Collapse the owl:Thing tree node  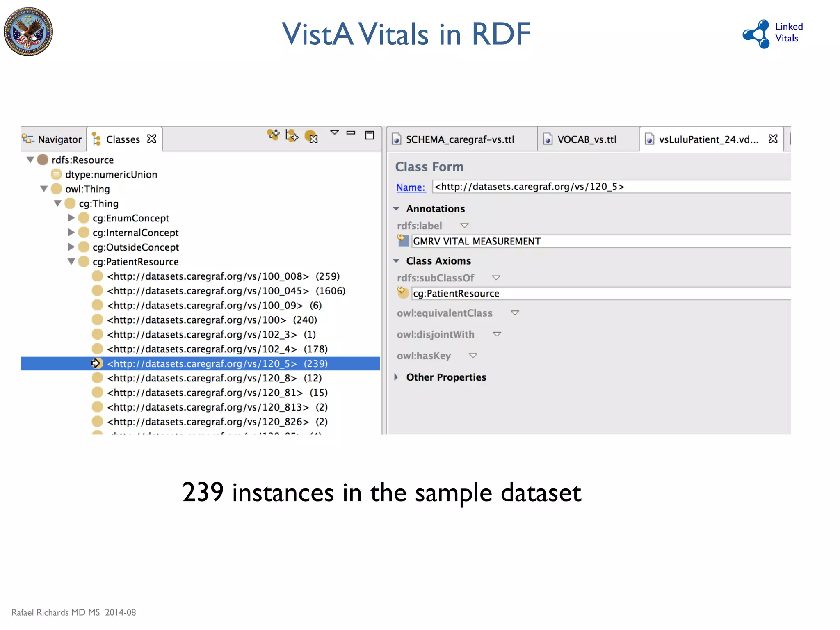coord(44,189)
